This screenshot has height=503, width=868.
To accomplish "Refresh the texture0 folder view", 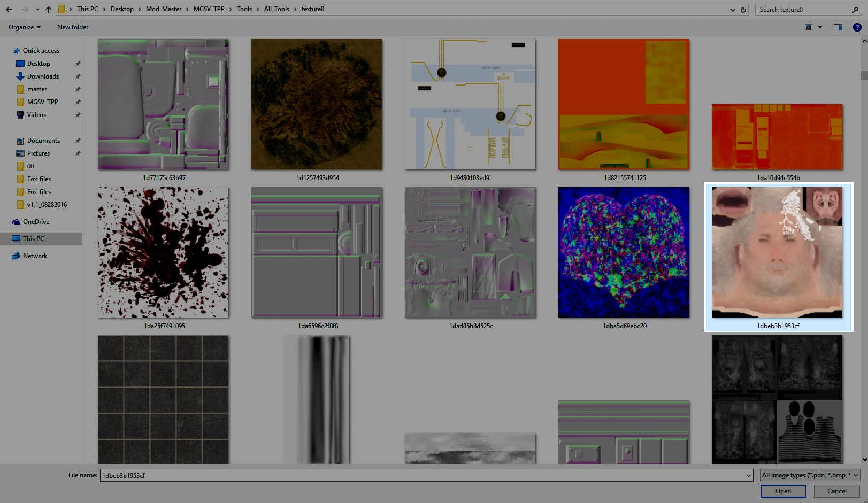I will [x=743, y=10].
